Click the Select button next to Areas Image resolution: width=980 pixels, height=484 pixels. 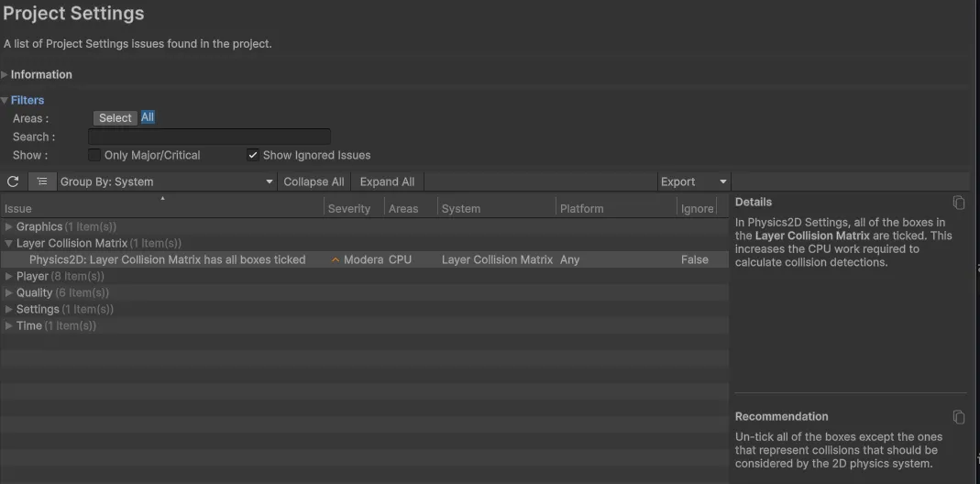[x=116, y=117]
